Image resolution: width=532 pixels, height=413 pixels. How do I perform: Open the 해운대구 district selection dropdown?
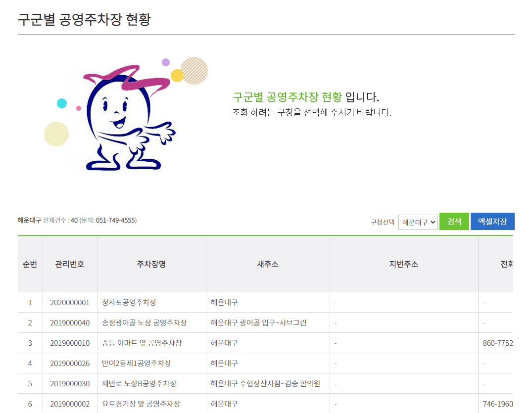(x=418, y=222)
